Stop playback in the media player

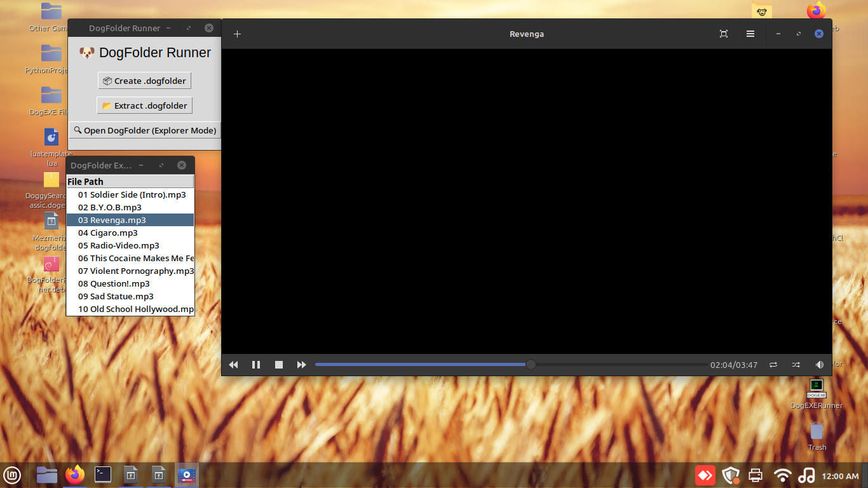click(x=279, y=365)
